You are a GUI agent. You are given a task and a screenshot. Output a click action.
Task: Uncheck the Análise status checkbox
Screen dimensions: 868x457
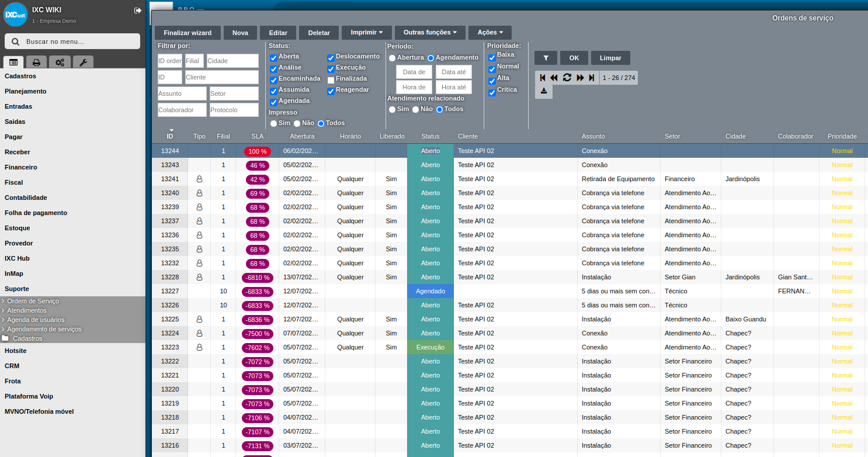pyautogui.click(x=273, y=69)
